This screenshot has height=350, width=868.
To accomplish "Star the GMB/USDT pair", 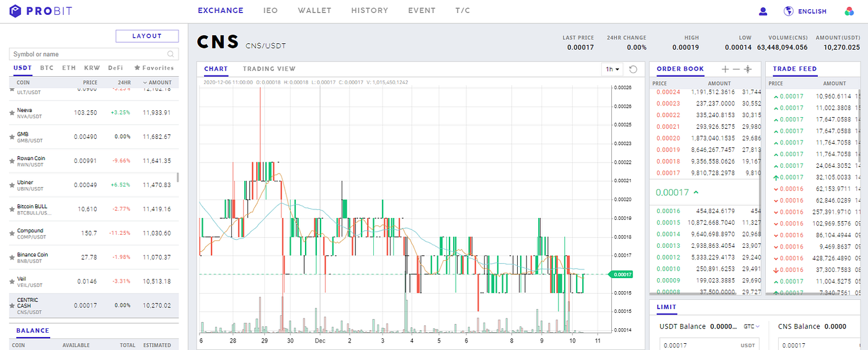I will [x=12, y=137].
